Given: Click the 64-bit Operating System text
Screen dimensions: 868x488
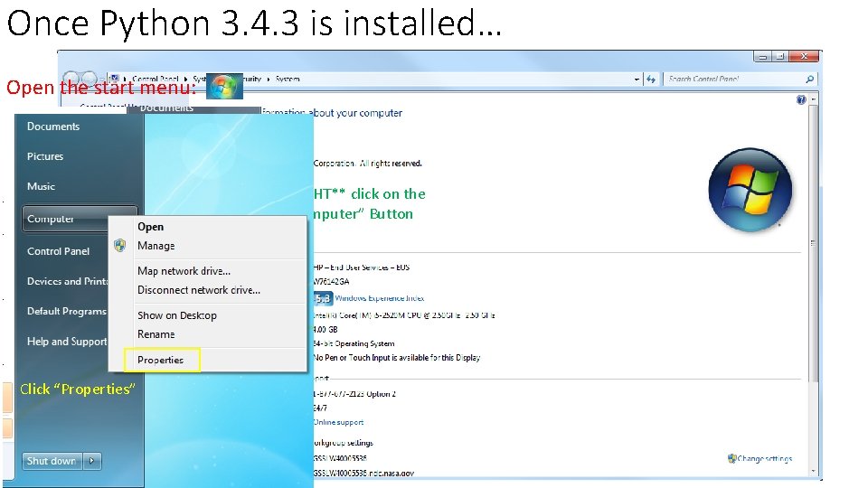Looking at the screenshot, I should click(354, 343).
